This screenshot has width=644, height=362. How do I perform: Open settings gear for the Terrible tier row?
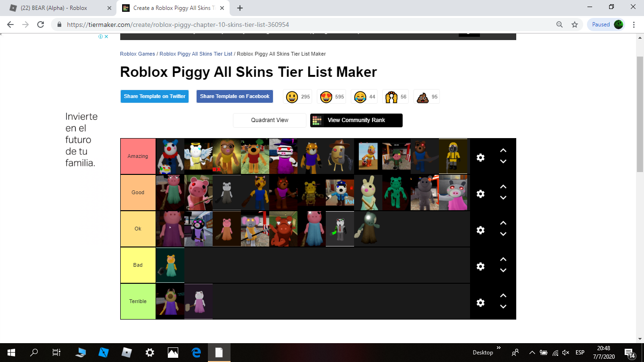coord(480,303)
